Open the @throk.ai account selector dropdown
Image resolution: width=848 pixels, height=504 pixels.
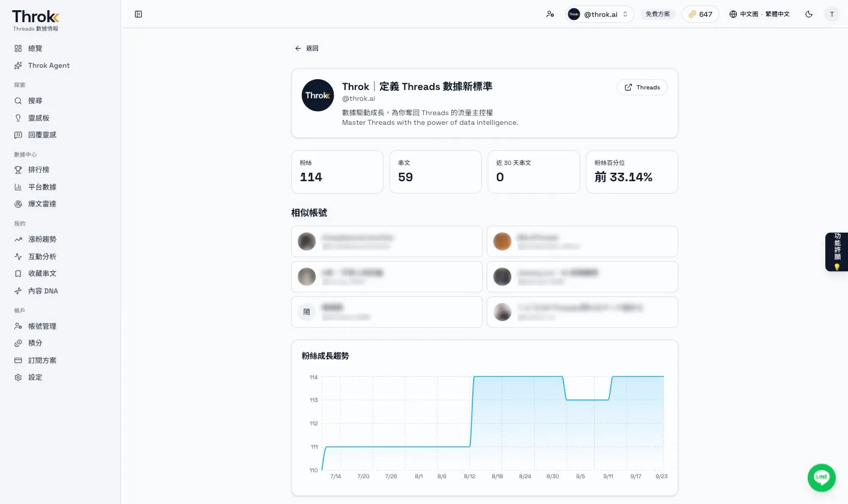click(600, 14)
